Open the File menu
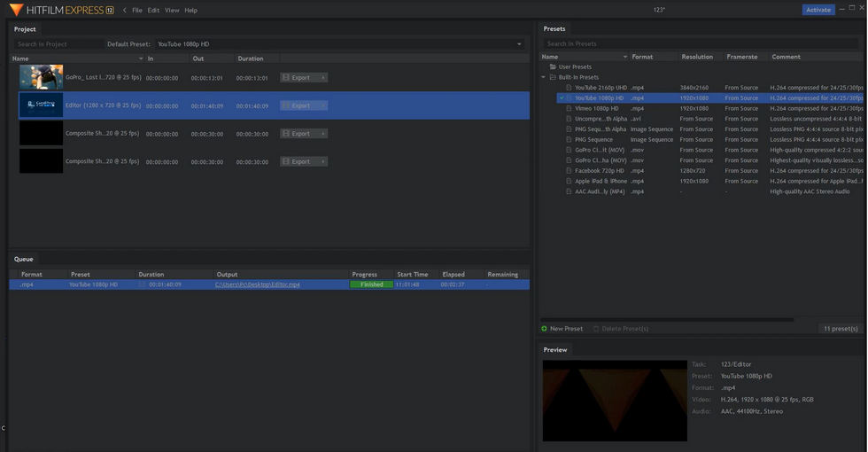Image resolution: width=868 pixels, height=452 pixels. tap(137, 10)
